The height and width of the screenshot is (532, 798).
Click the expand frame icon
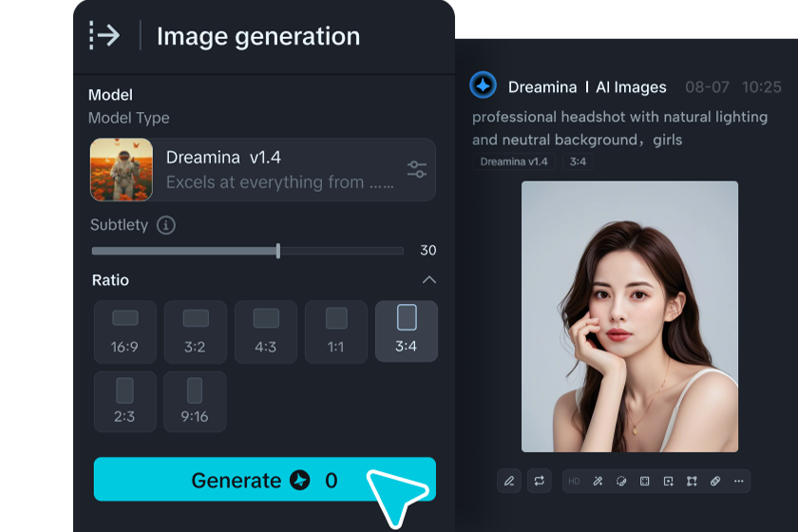tap(644, 481)
